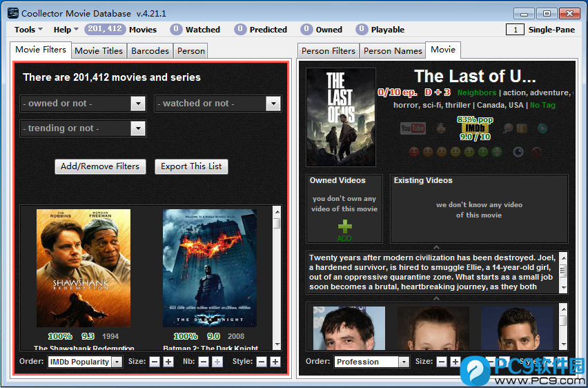Screen dimensions: 588x388
Task: Open the Help menu
Action: pos(66,30)
